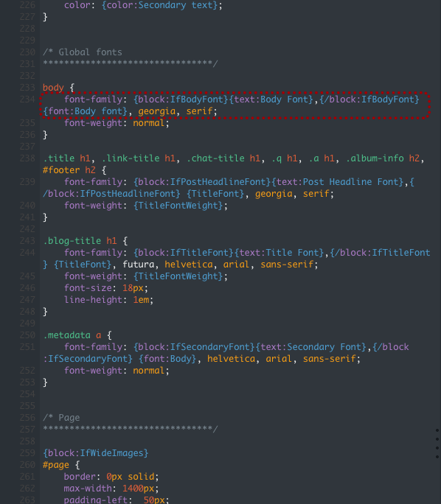Click the opening {block:IfPostHeadlineFont} tag
This screenshot has height=504, width=441.
point(202,182)
